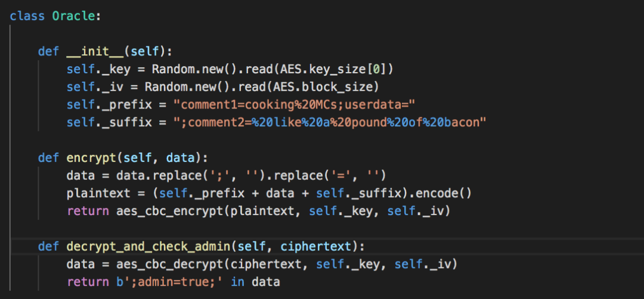Click the plaintext variable being assigned
644x299 pixels.
point(94,194)
